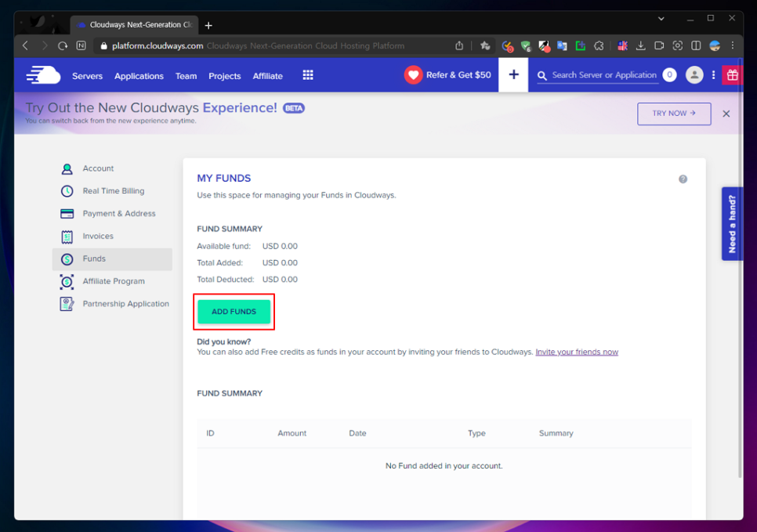Open the Invite your friends now link
The width and height of the screenshot is (757, 532).
(x=577, y=352)
